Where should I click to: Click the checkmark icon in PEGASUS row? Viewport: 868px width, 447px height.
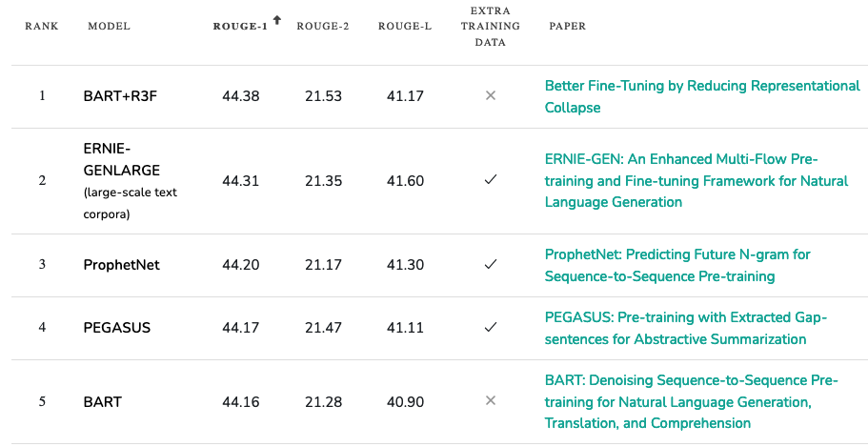(490, 327)
